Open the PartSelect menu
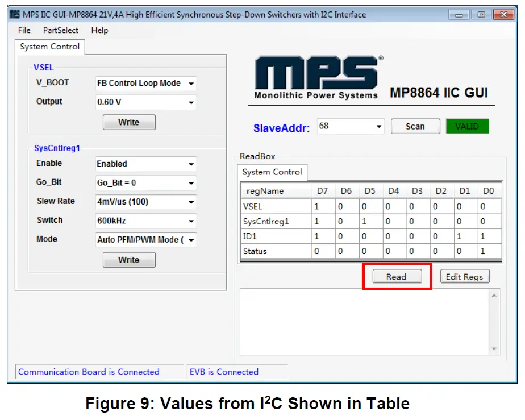Image resolution: width=525 pixels, height=420 pixels. pyautogui.click(x=61, y=31)
